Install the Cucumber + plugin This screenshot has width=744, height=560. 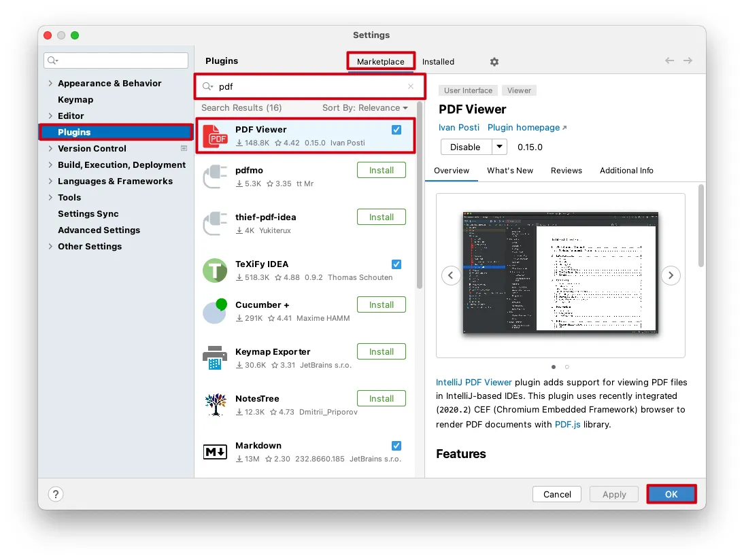coord(382,305)
